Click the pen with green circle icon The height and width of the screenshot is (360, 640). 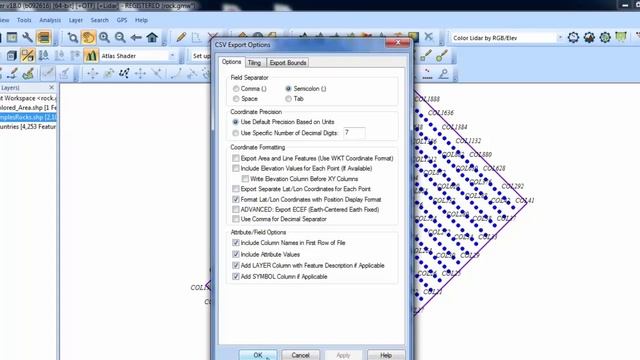pyautogui.click(x=442, y=56)
